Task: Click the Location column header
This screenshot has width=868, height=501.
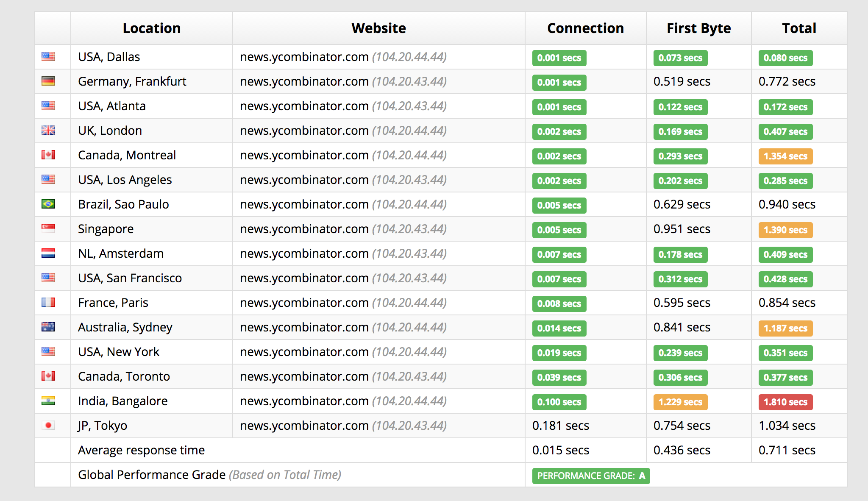Action: coord(151,28)
